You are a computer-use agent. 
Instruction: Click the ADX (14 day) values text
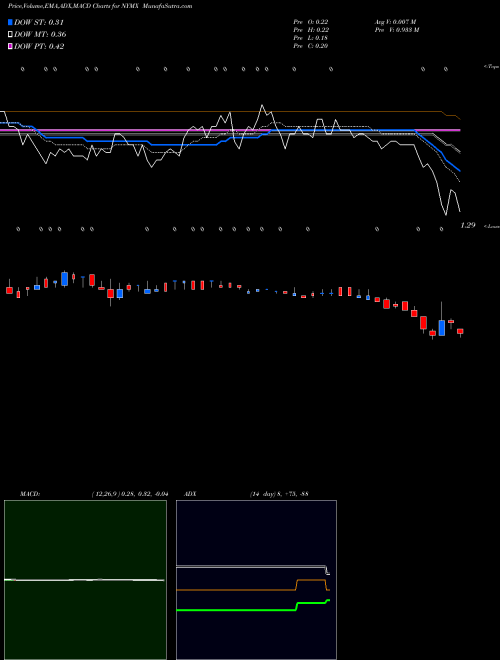coord(279,494)
